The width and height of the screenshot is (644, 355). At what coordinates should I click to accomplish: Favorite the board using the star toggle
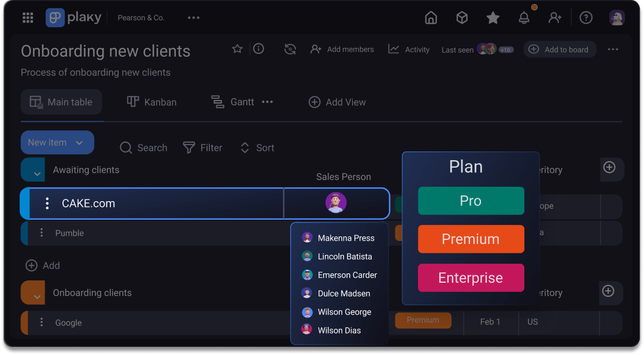(x=237, y=49)
